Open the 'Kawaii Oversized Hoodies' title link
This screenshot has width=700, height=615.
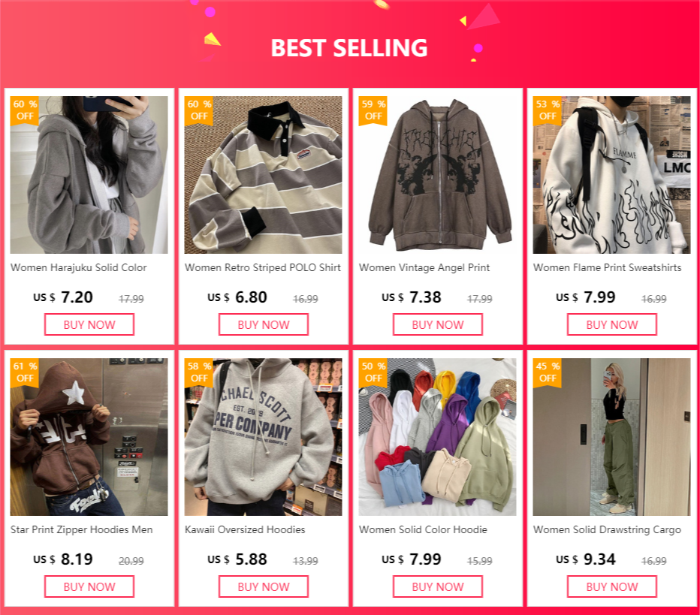tap(245, 529)
